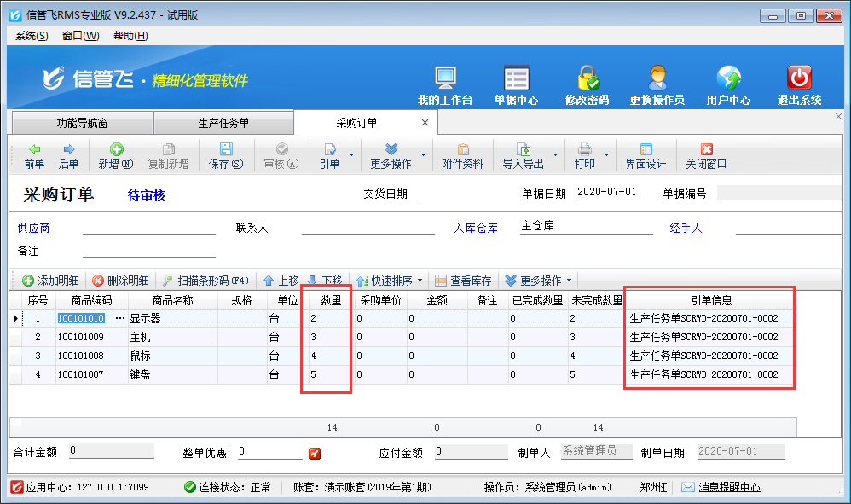Click 删除明细 delete detail button
Viewport: 851px width, 504px height.
[x=120, y=281]
